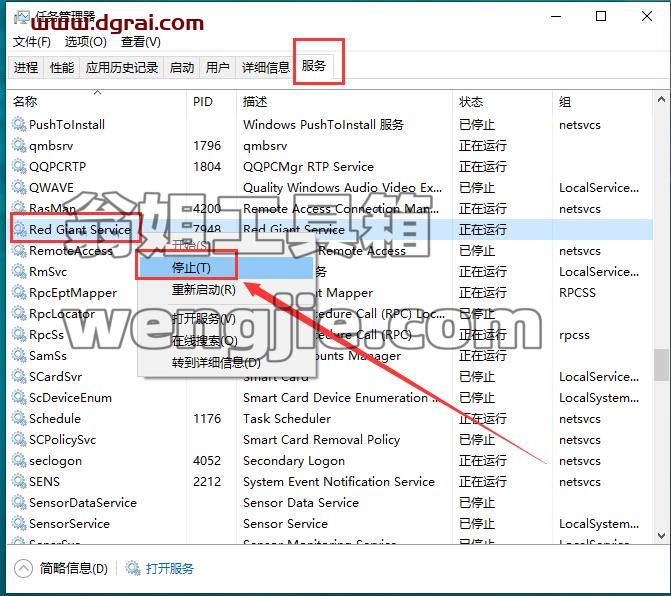This screenshot has width=671, height=596.
Task: Click the gear icon beside PushToInstall
Action: coord(19,125)
